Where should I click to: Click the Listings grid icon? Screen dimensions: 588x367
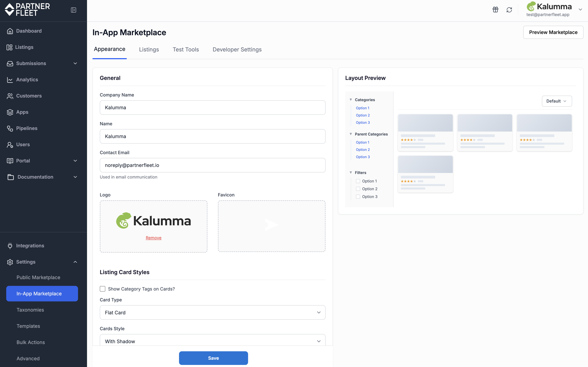point(9,47)
